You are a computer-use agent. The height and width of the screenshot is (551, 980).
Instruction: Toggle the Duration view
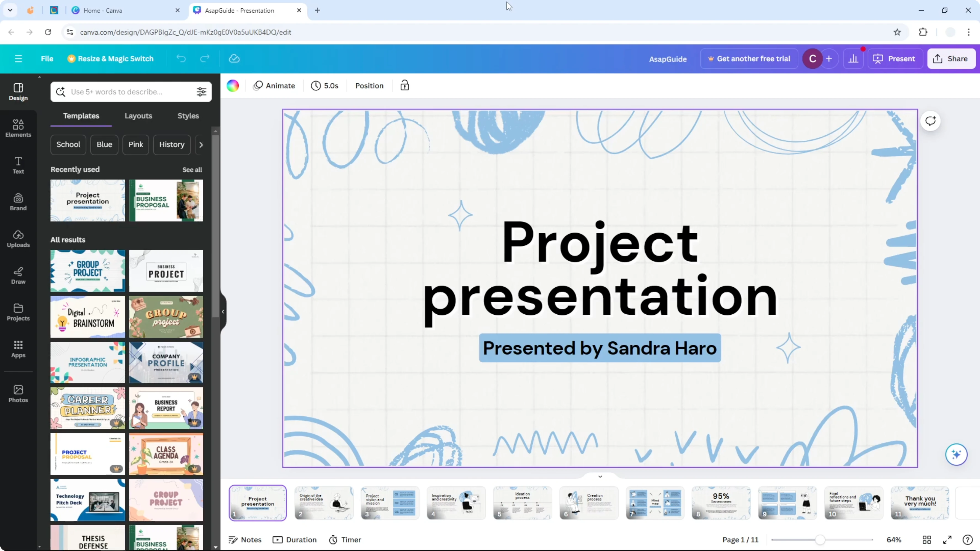295,540
